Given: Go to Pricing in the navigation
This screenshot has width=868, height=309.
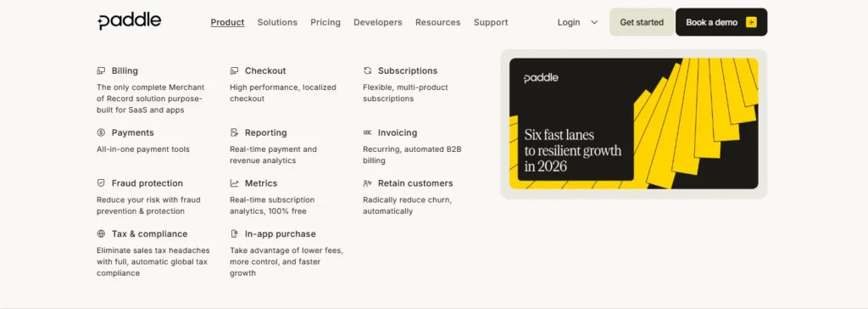Looking at the screenshot, I should click(x=325, y=22).
